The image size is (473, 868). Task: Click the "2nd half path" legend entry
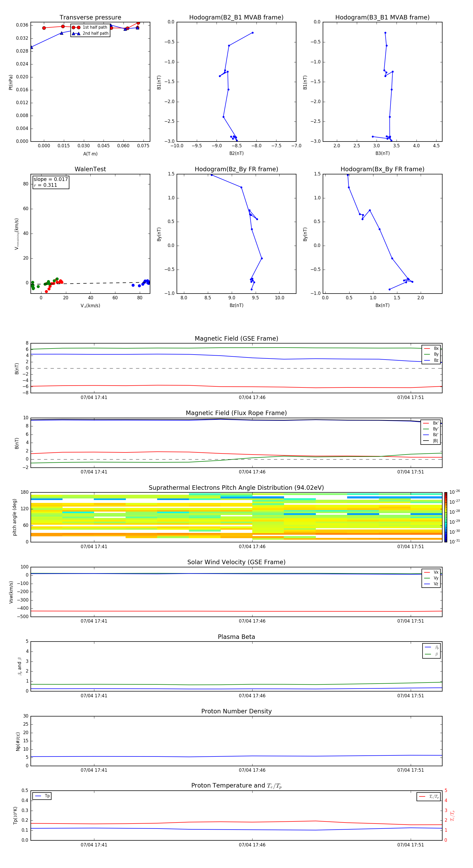(90, 33)
